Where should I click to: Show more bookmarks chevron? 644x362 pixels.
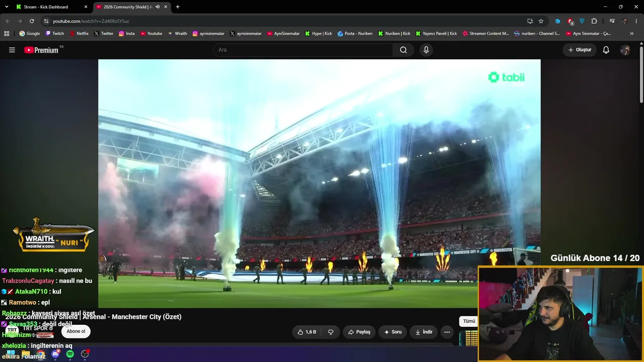point(632,34)
